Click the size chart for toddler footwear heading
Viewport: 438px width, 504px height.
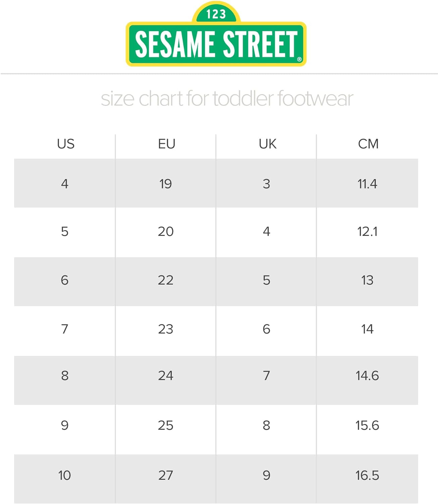tap(227, 98)
